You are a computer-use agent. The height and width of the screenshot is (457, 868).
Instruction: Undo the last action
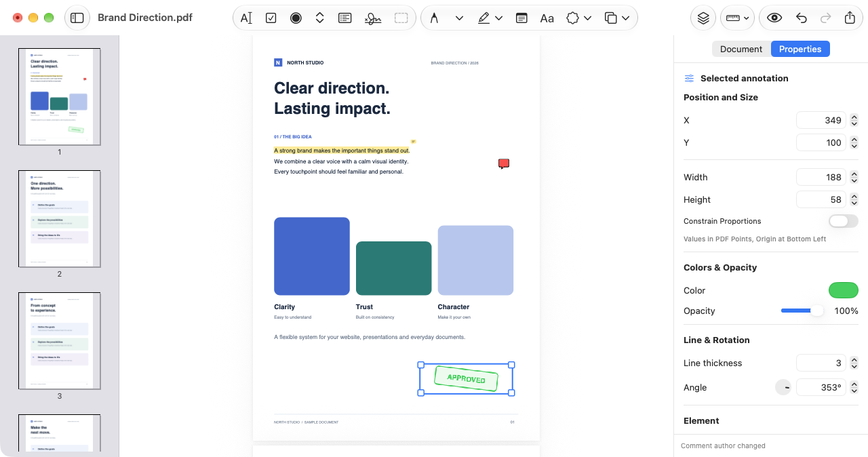(802, 18)
